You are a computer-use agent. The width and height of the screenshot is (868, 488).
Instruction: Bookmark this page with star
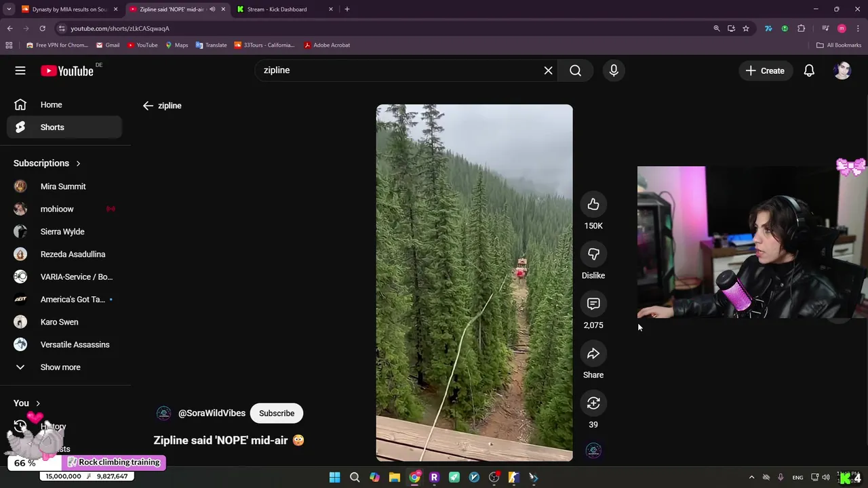click(x=746, y=28)
